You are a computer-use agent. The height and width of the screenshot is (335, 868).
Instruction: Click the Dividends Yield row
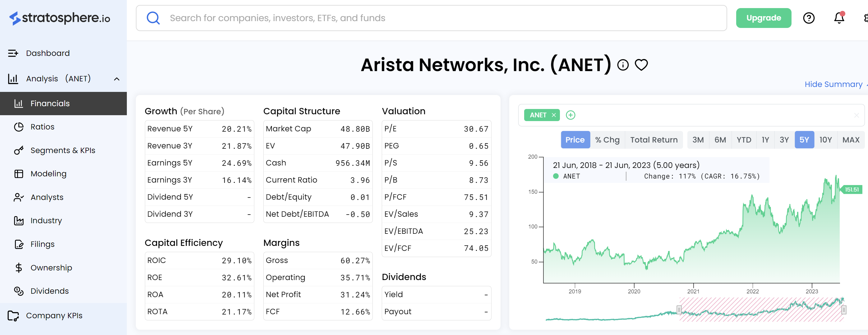pyautogui.click(x=436, y=295)
